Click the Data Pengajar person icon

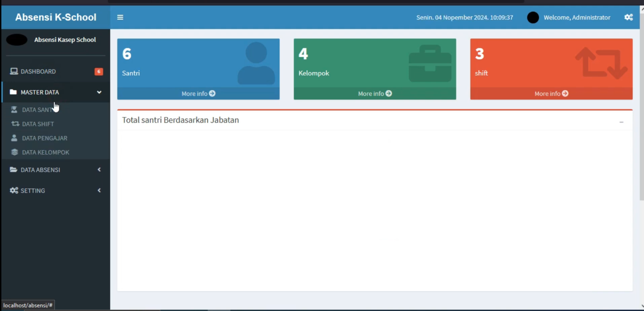coord(14,138)
